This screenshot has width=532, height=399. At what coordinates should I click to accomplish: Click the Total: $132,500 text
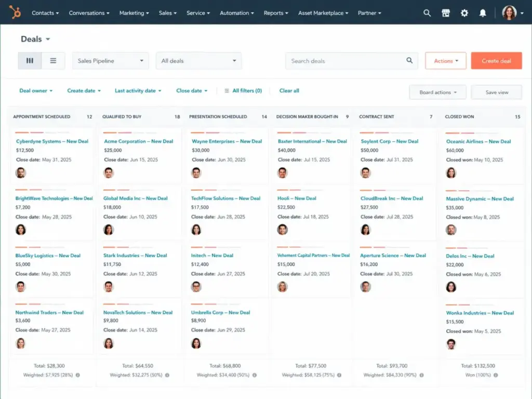pos(478,366)
